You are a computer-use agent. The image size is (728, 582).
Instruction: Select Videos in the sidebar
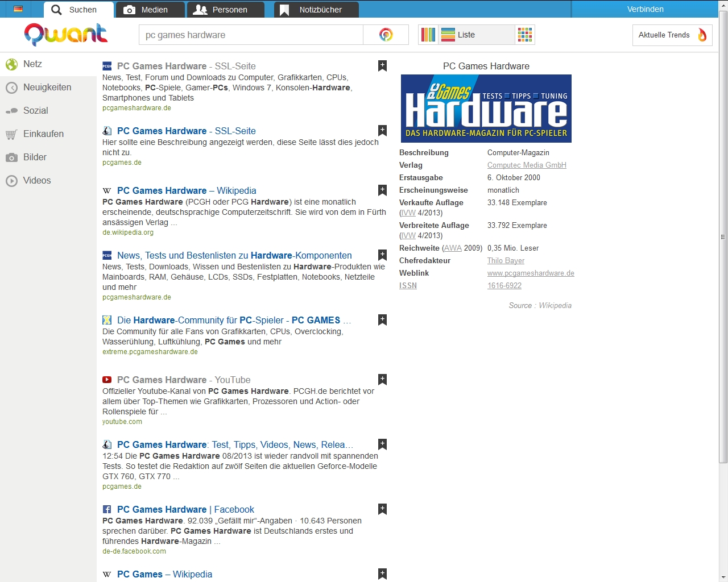click(48, 181)
